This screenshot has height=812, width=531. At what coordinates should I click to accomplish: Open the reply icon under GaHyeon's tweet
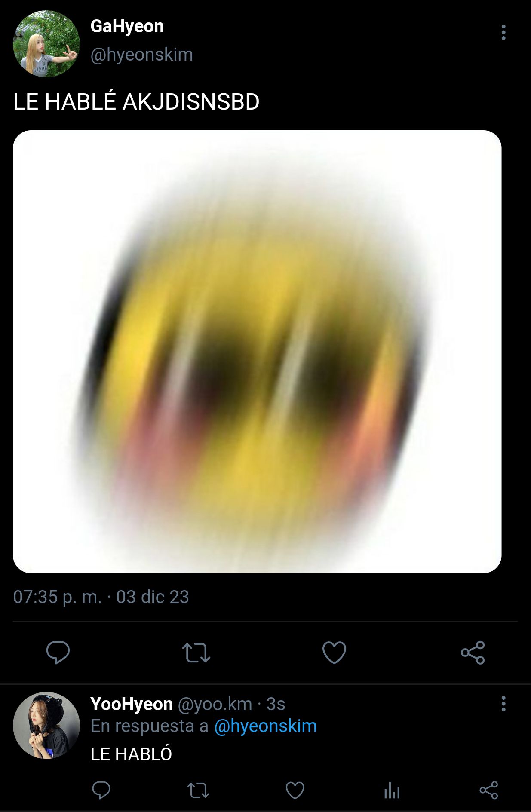tap(58, 652)
